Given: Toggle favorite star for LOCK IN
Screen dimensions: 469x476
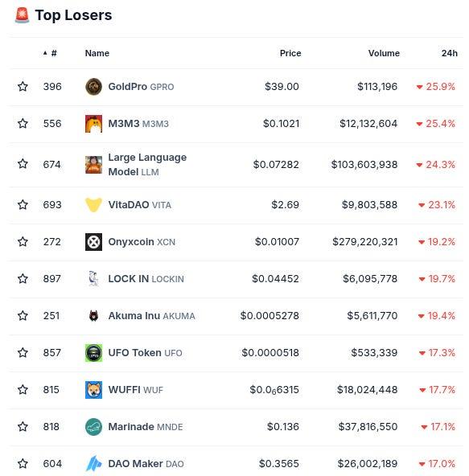Looking at the screenshot, I should coord(23,279).
